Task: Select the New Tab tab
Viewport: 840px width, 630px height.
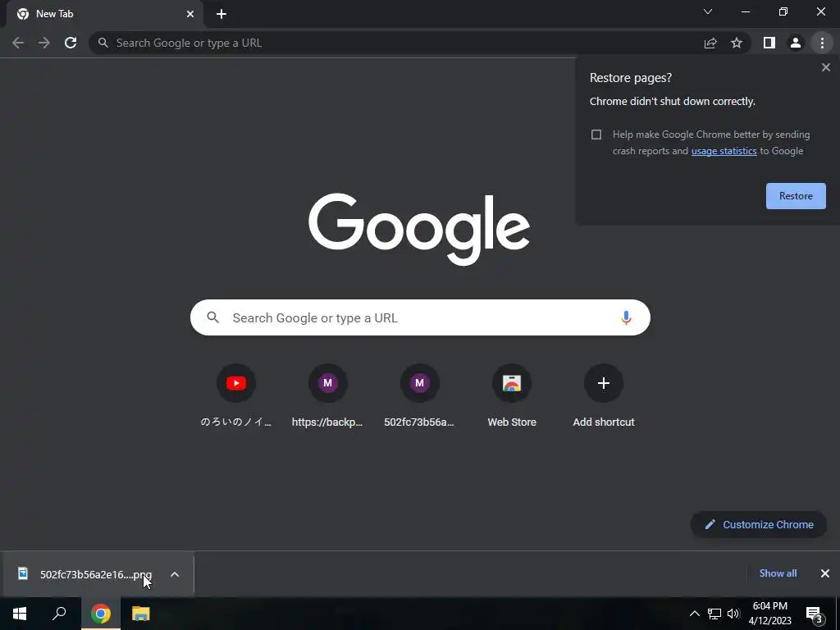Action: coord(104,14)
